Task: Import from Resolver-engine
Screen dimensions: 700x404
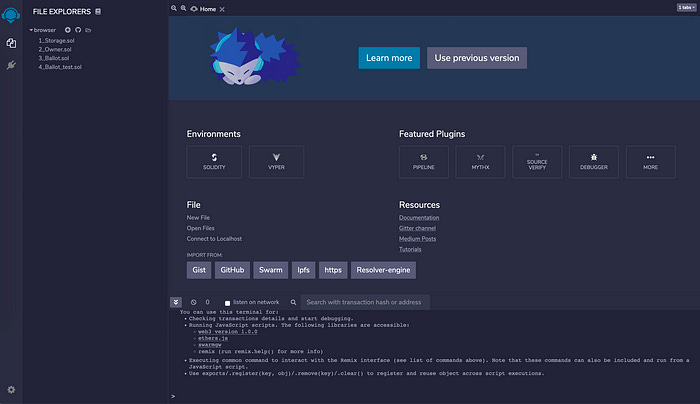Action: tap(383, 270)
